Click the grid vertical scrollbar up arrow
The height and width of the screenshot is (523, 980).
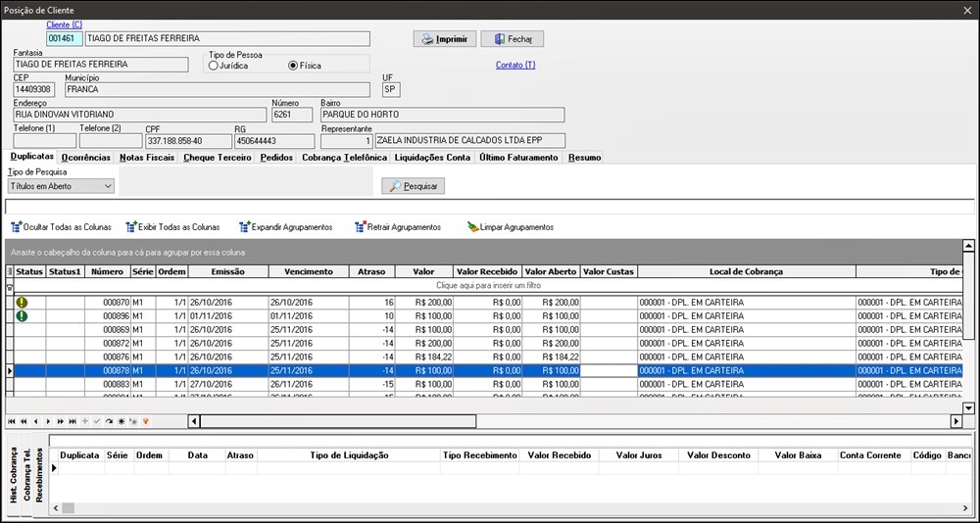point(969,246)
